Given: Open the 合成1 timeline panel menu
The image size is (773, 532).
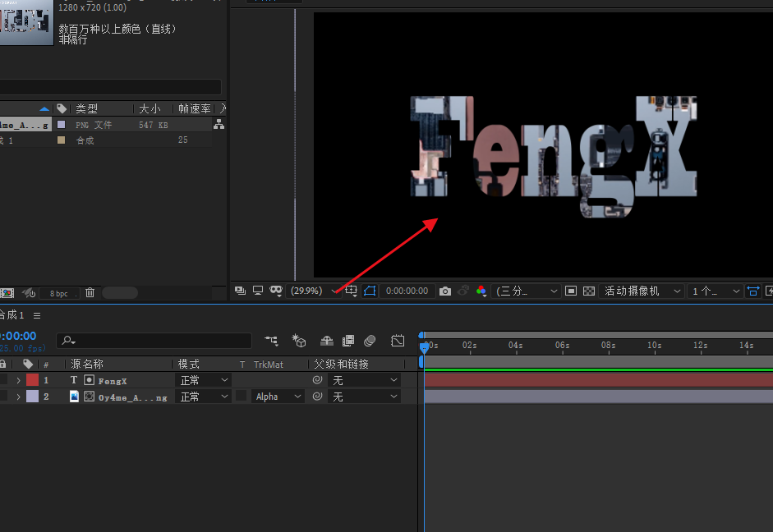Looking at the screenshot, I should coord(37,315).
